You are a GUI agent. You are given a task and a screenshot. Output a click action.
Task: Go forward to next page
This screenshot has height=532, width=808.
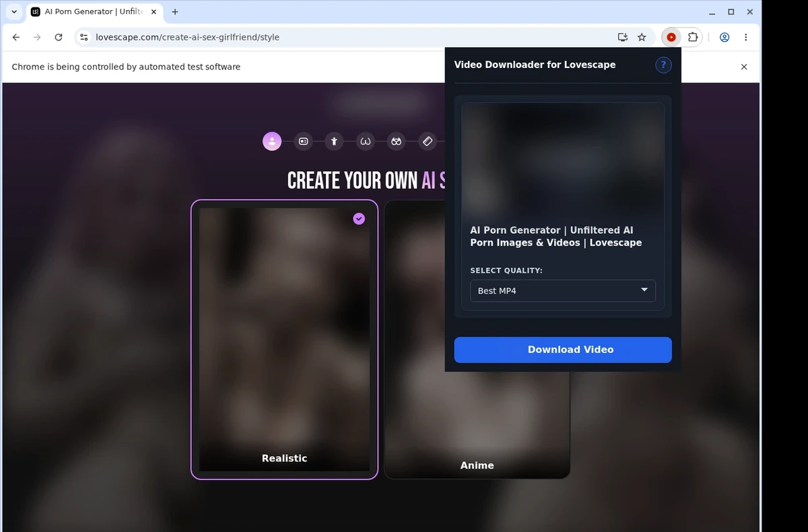pos(37,37)
